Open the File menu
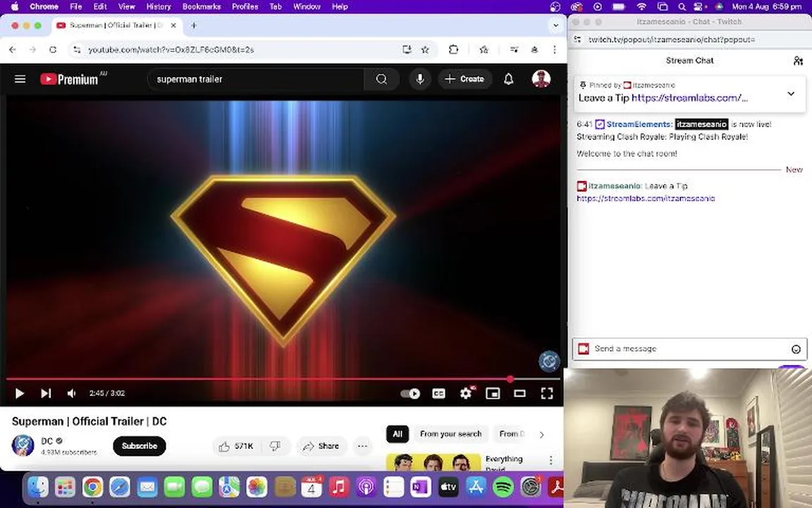The height and width of the screenshot is (508, 812). pos(75,7)
